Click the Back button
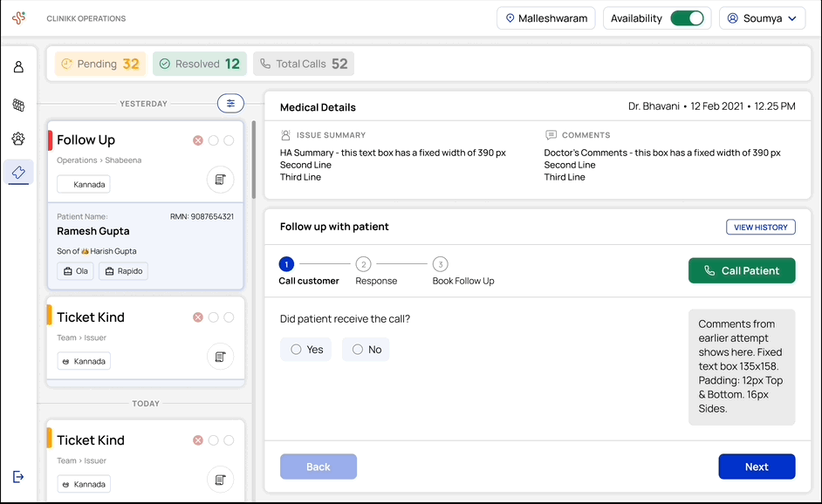822x504 pixels. pos(319,467)
